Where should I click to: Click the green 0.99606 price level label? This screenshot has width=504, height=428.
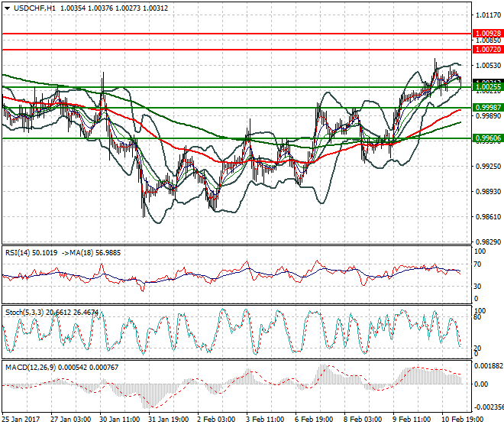pyautogui.click(x=488, y=138)
